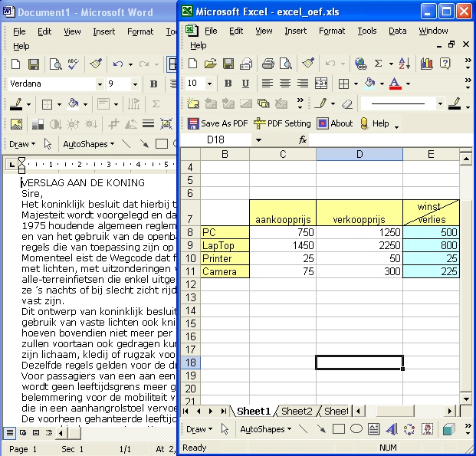Open AutoShapes menu in Excel

[266, 429]
